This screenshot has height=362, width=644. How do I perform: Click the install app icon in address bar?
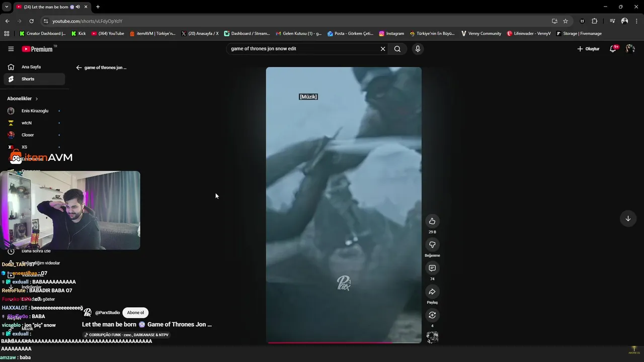pyautogui.click(x=554, y=21)
